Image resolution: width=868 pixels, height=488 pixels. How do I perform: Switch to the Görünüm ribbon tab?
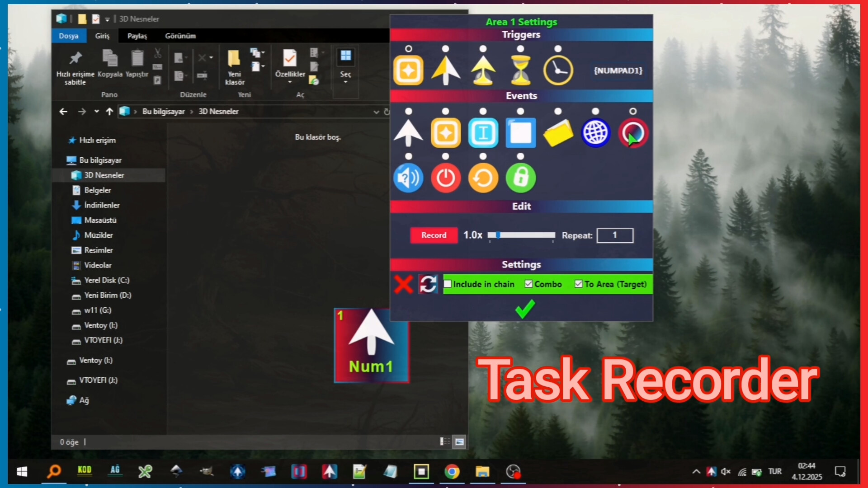(180, 36)
